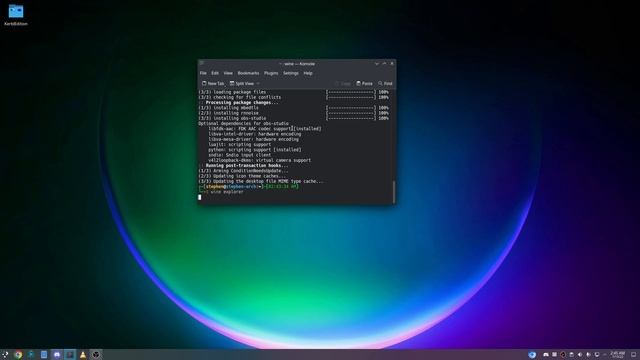Expand the Split View dropdown arrow
The width and height of the screenshot is (640, 360).
(x=258, y=83)
